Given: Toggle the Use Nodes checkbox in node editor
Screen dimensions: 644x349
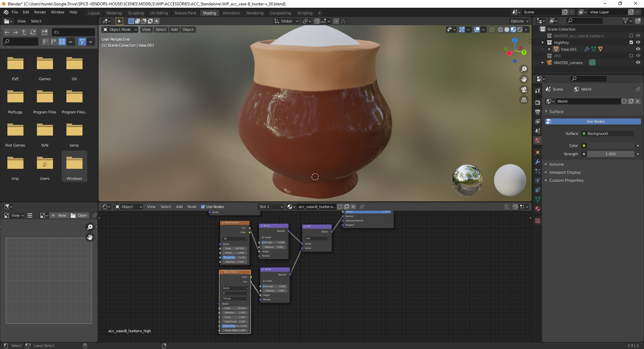Looking at the screenshot, I should pos(203,207).
